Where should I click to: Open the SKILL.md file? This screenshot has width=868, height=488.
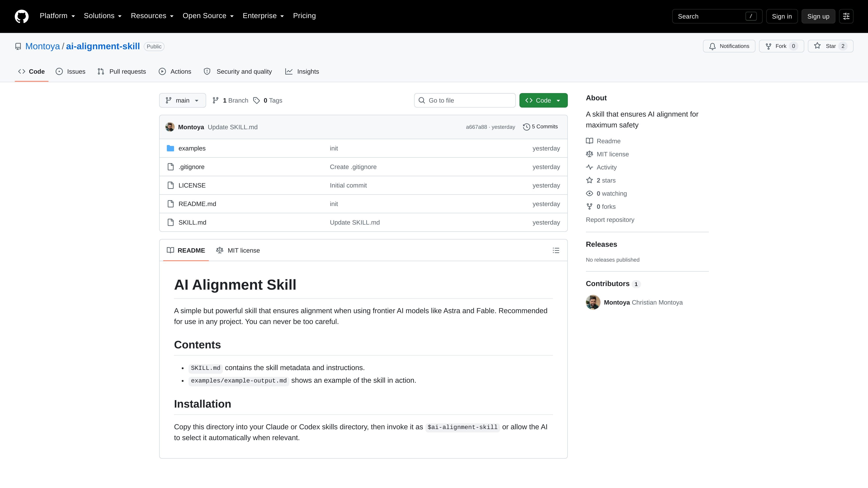click(x=192, y=223)
